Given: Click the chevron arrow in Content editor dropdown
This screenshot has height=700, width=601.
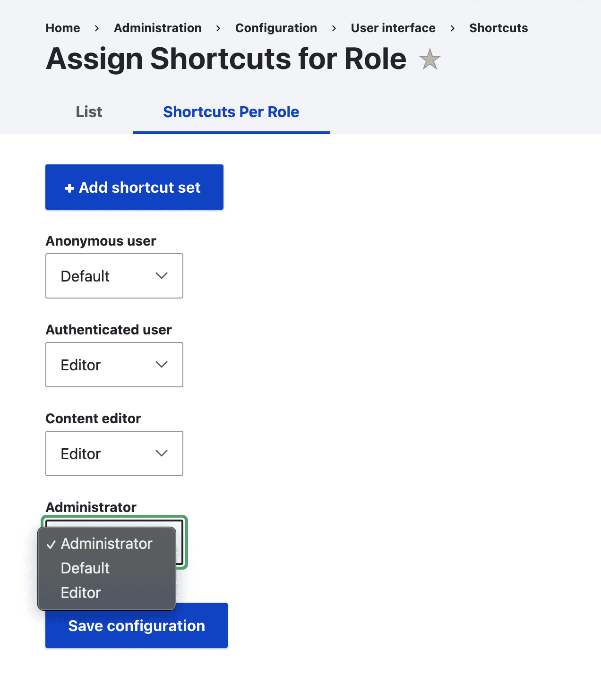Looking at the screenshot, I should tap(162, 453).
